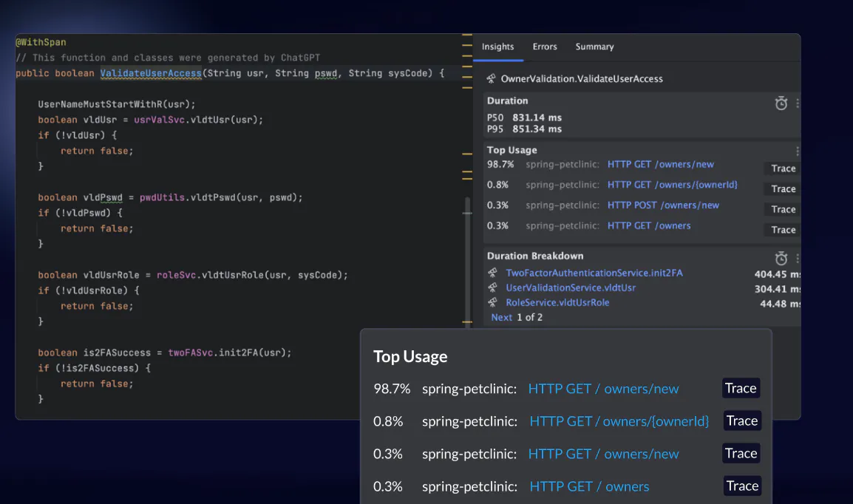Click the usrValSvc.vldtUsr(usr) code line

click(150, 120)
